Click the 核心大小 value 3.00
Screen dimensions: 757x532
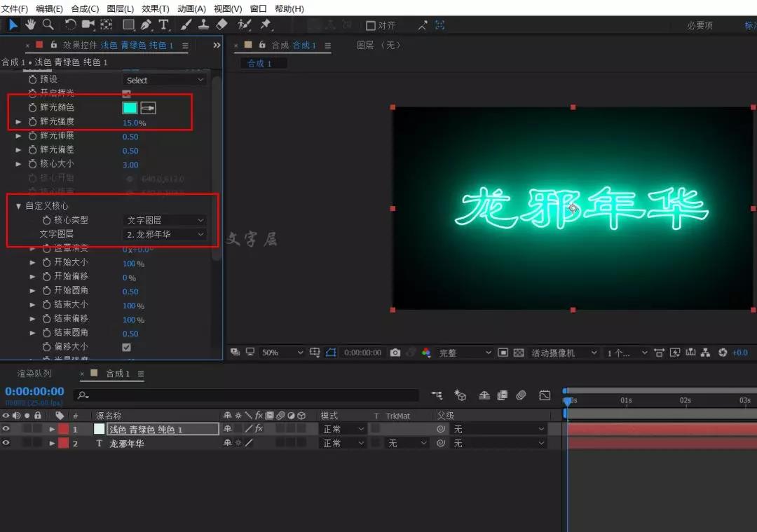coord(130,165)
